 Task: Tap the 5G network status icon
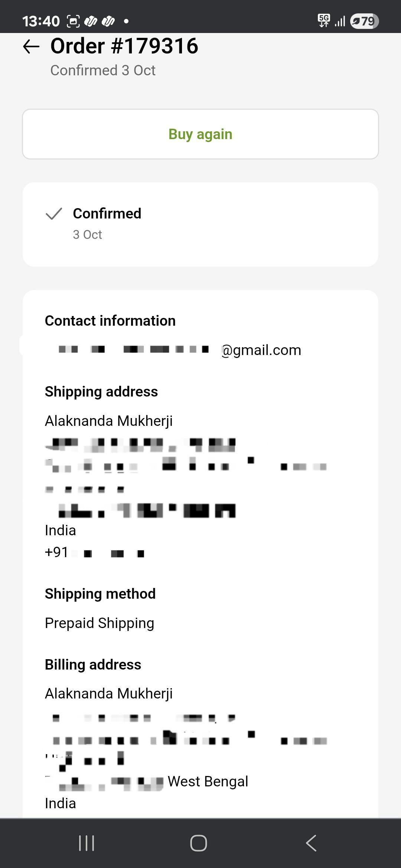324,21
